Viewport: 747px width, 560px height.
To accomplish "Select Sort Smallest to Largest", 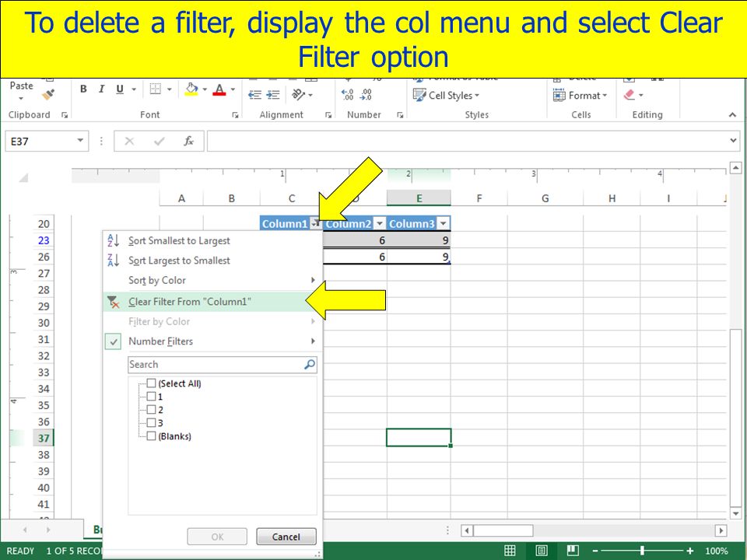I will point(179,241).
